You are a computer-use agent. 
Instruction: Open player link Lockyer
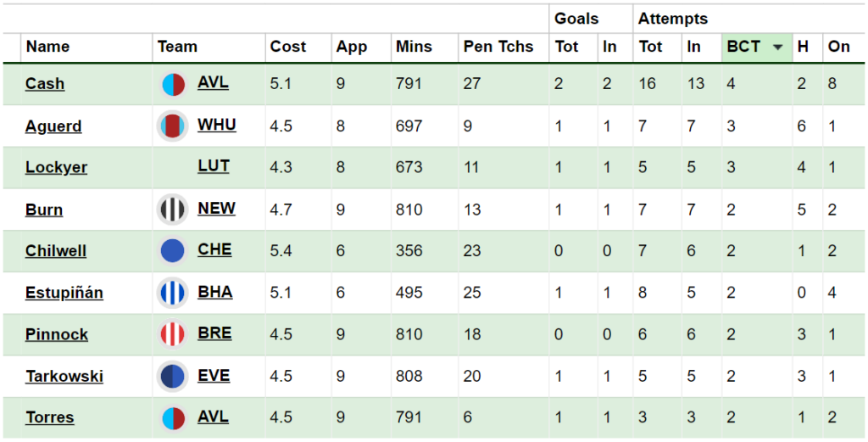[x=56, y=167]
